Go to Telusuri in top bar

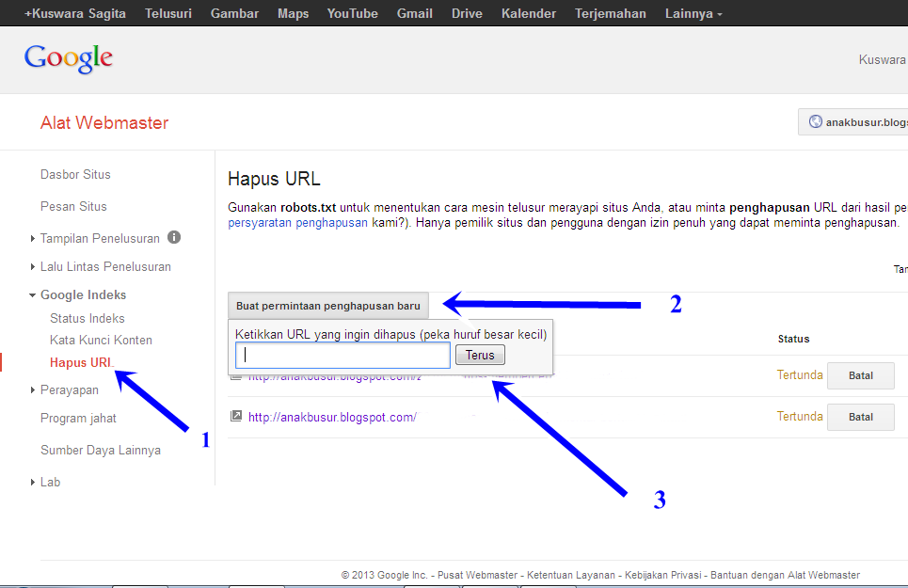[x=167, y=13]
